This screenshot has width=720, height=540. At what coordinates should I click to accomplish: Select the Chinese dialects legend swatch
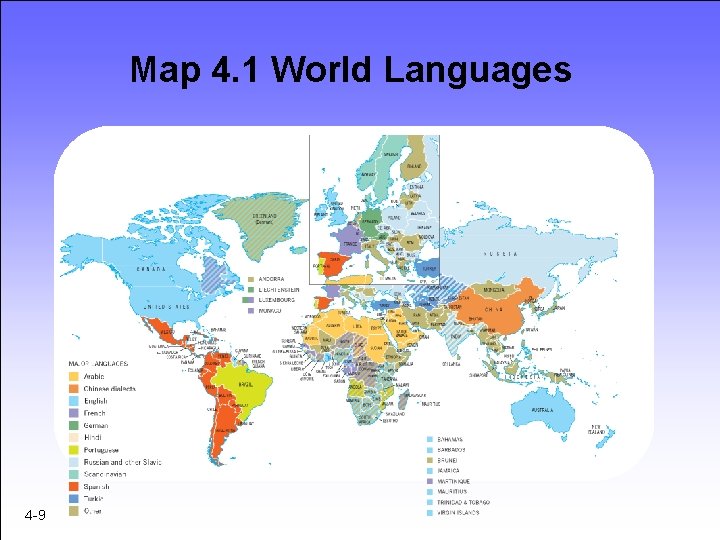point(73,389)
